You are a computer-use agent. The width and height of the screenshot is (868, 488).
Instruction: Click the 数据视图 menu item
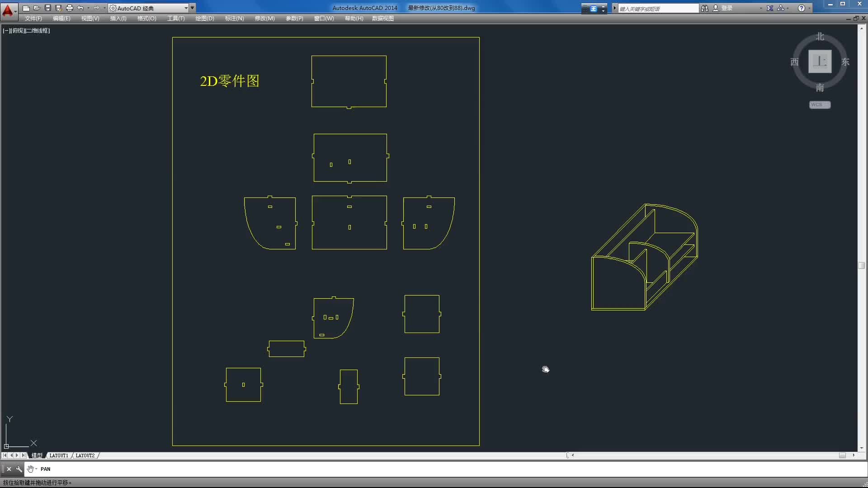(383, 18)
